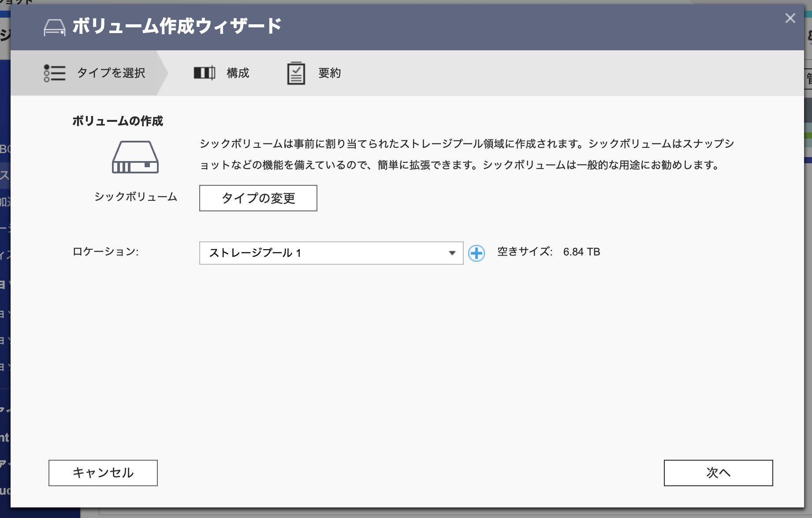Click the キャンセル button
Screen dimensions: 812x518
click(102, 473)
